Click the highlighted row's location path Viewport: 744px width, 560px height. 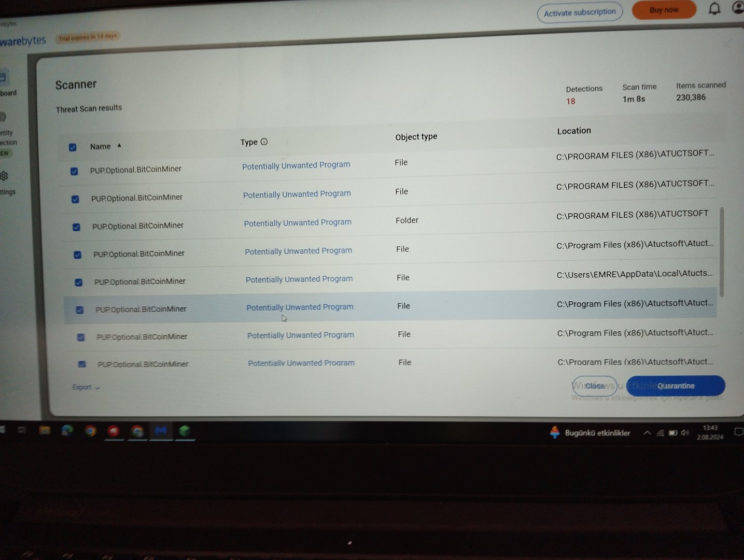pyautogui.click(x=635, y=303)
